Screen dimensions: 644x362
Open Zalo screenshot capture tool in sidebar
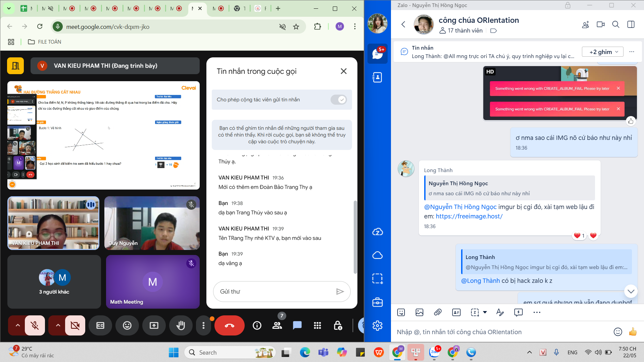click(378, 278)
